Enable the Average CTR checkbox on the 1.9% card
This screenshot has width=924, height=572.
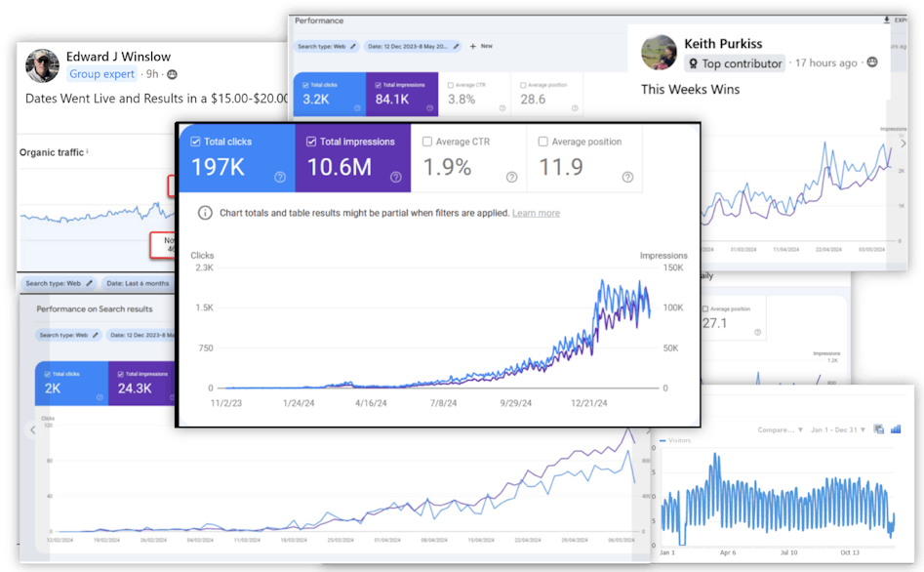tap(427, 142)
